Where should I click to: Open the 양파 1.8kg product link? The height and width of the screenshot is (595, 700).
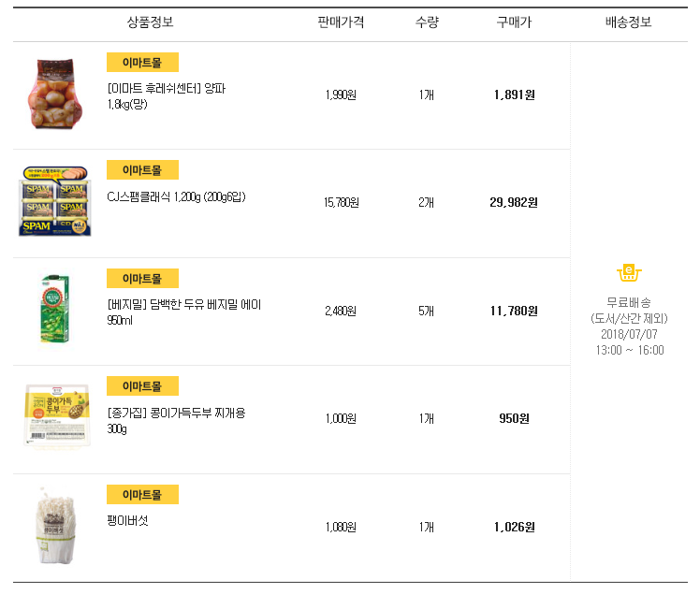point(167,96)
